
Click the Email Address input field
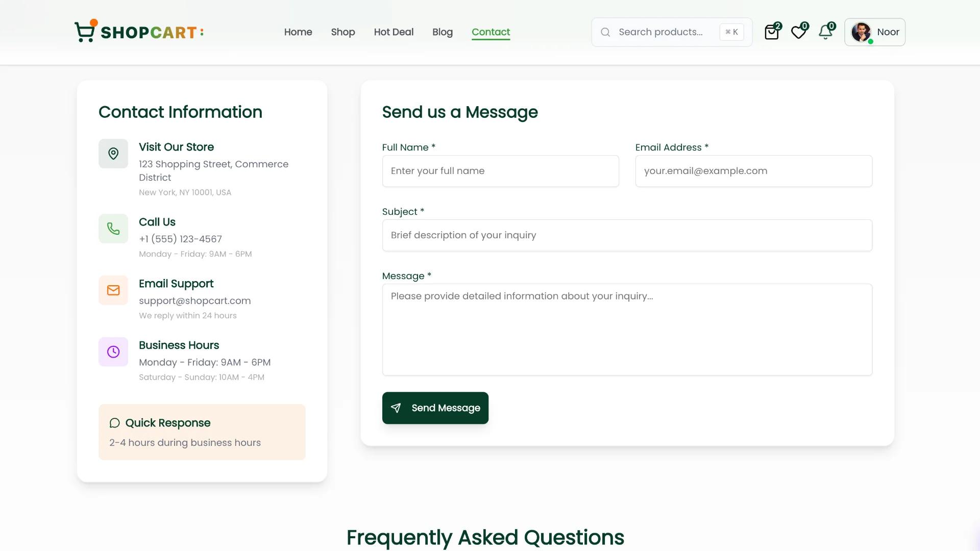click(753, 171)
